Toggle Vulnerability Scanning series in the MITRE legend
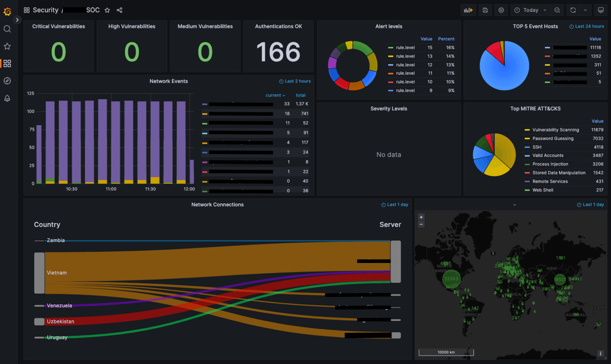The width and height of the screenshot is (611, 364). point(555,130)
